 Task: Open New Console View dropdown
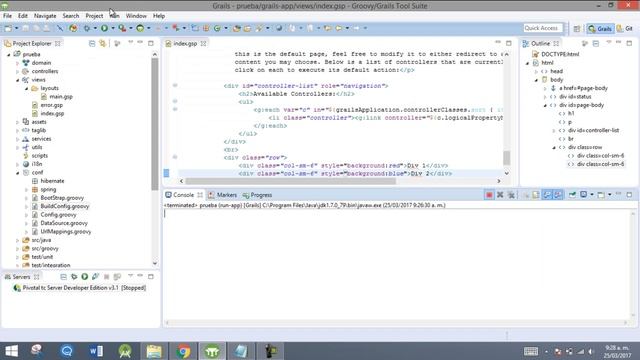tap(609, 195)
